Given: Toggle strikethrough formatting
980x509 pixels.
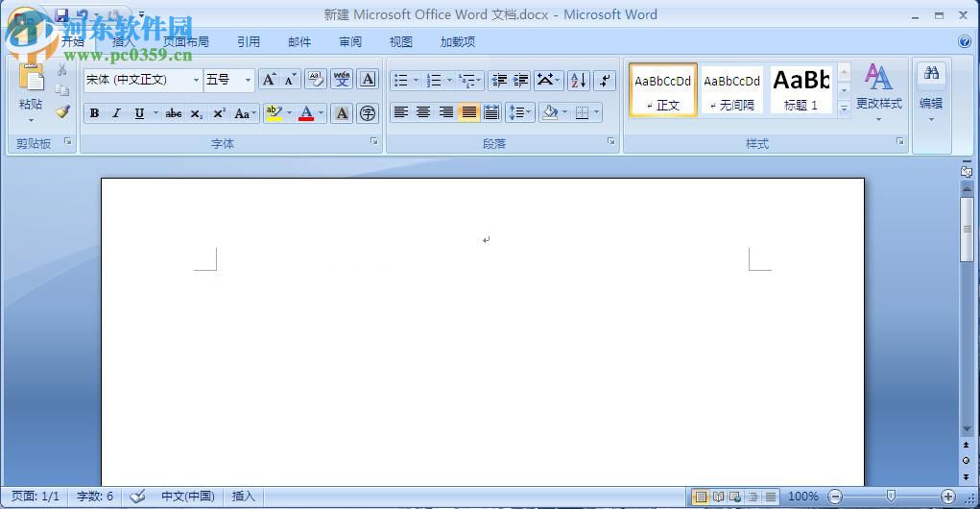Looking at the screenshot, I should 174,114.
